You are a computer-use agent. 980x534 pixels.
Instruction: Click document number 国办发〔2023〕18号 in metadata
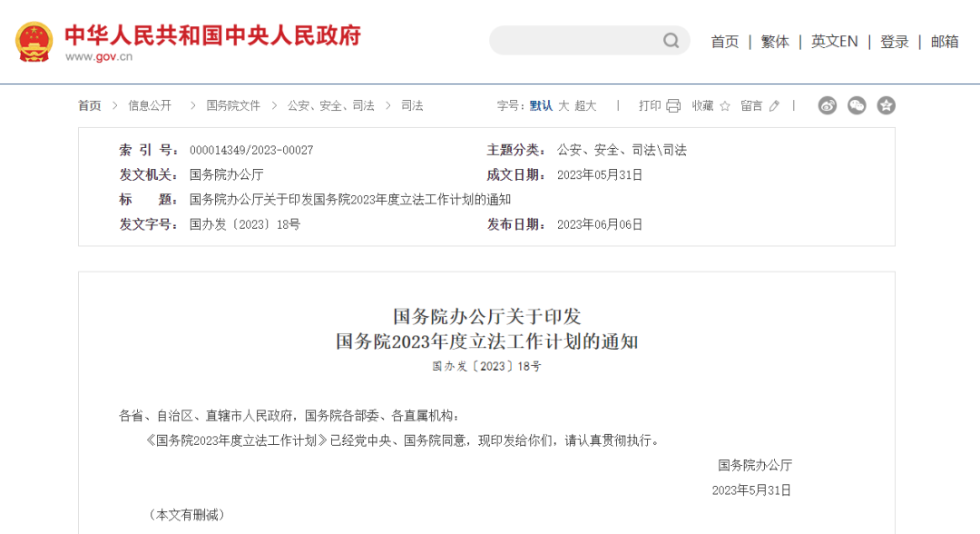pyautogui.click(x=245, y=224)
